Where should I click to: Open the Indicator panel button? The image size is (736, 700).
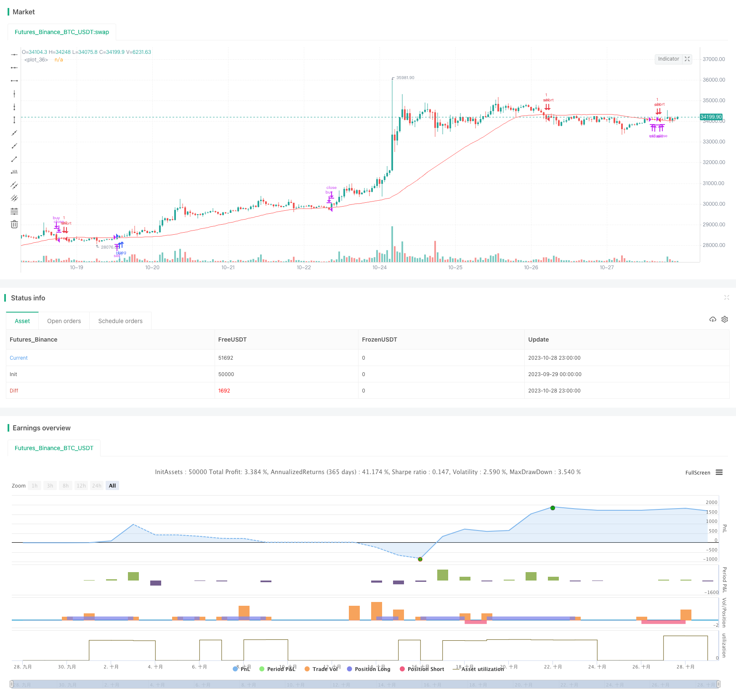[669, 59]
